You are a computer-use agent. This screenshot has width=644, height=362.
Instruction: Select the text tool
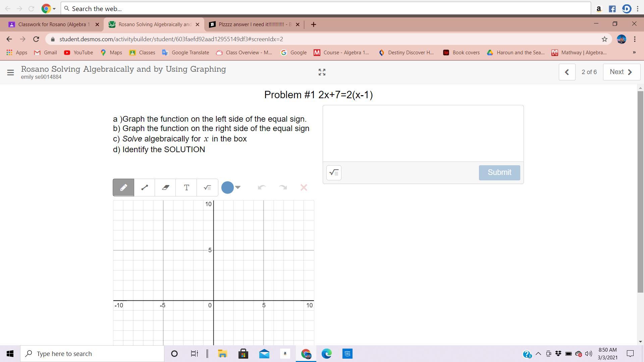coord(186,187)
